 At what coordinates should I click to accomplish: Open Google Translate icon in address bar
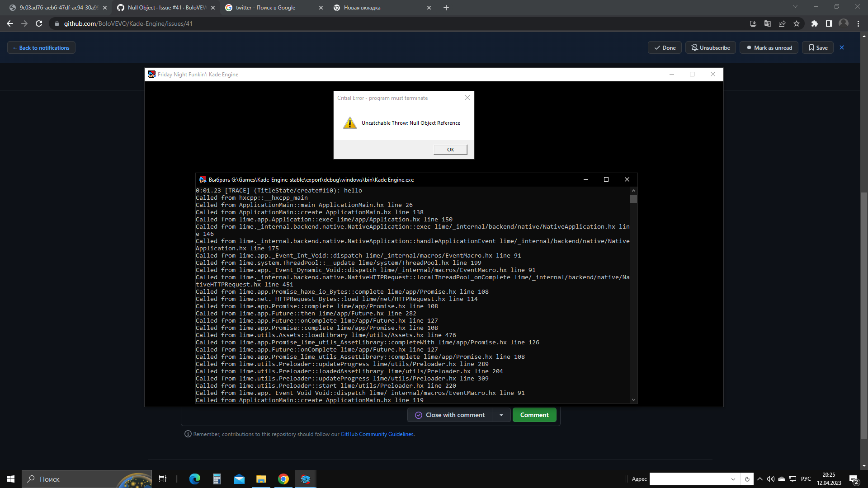click(767, 23)
